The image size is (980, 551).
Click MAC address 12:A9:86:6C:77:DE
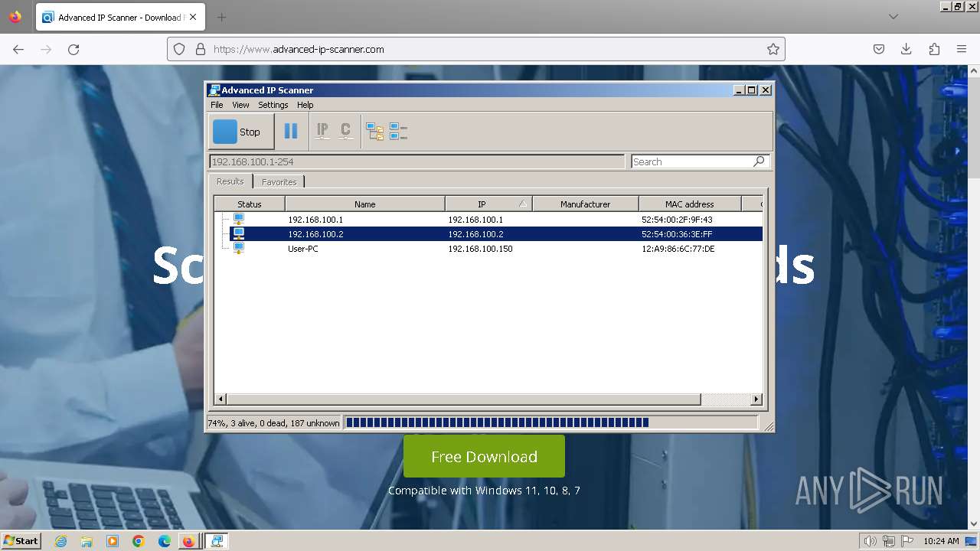(678, 249)
